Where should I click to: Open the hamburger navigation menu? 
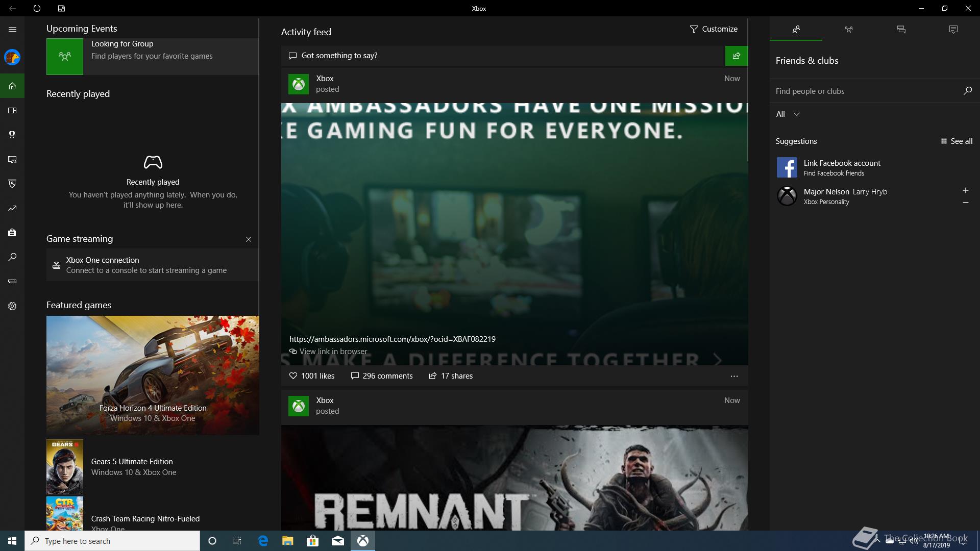pyautogui.click(x=12, y=30)
